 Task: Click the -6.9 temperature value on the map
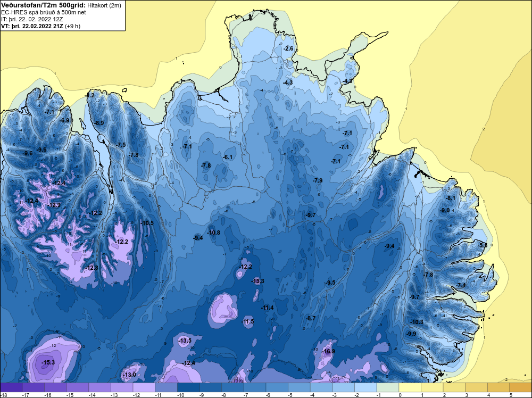click(64, 120)
